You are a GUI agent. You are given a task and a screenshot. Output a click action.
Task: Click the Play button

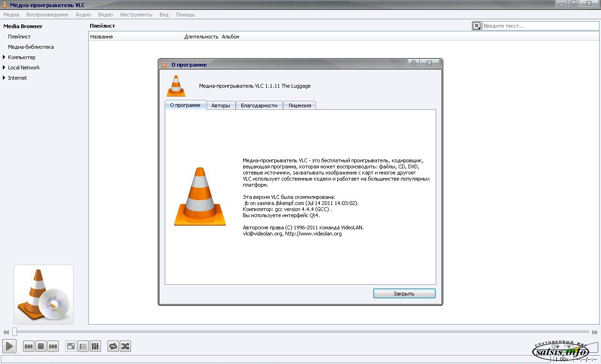(9, 346)
